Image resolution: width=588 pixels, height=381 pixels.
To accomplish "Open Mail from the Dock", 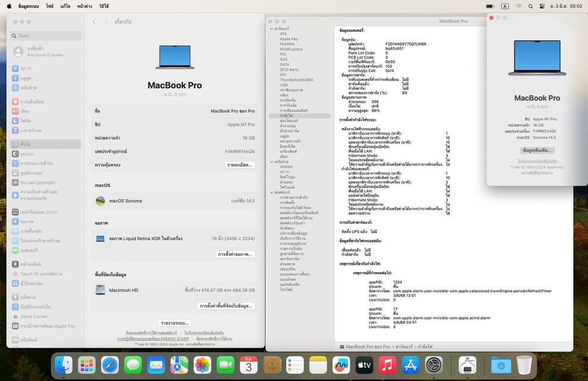I will click(156, 365).
